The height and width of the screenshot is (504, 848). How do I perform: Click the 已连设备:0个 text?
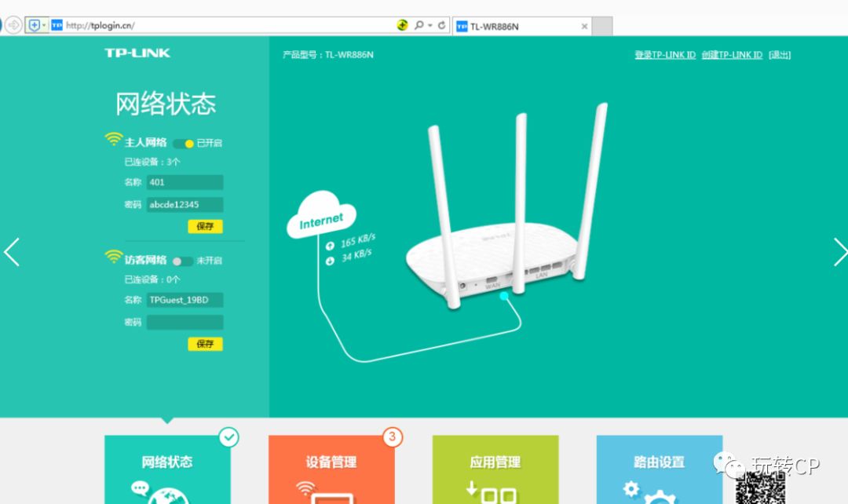click(152, 279)
